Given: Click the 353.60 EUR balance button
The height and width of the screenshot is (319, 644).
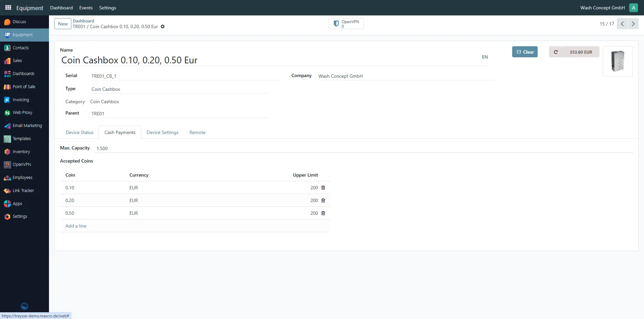Looking at the screenshot, I should (581, 52).
